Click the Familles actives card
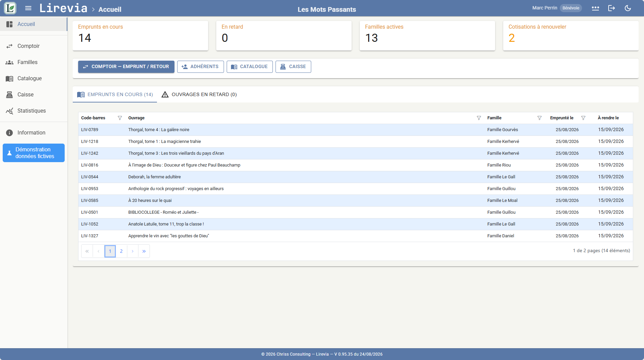Viewport: 644px width, 360px height. tap(427, 36)
